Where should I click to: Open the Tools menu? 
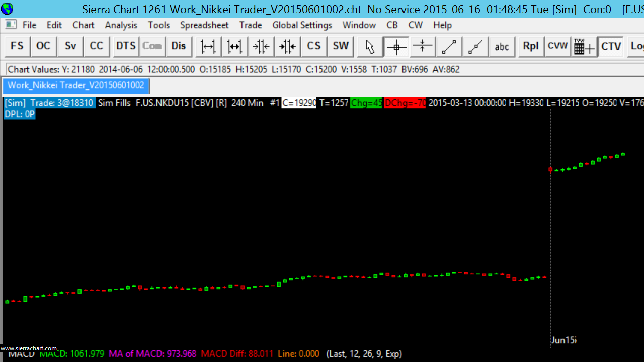pos(159,25)
